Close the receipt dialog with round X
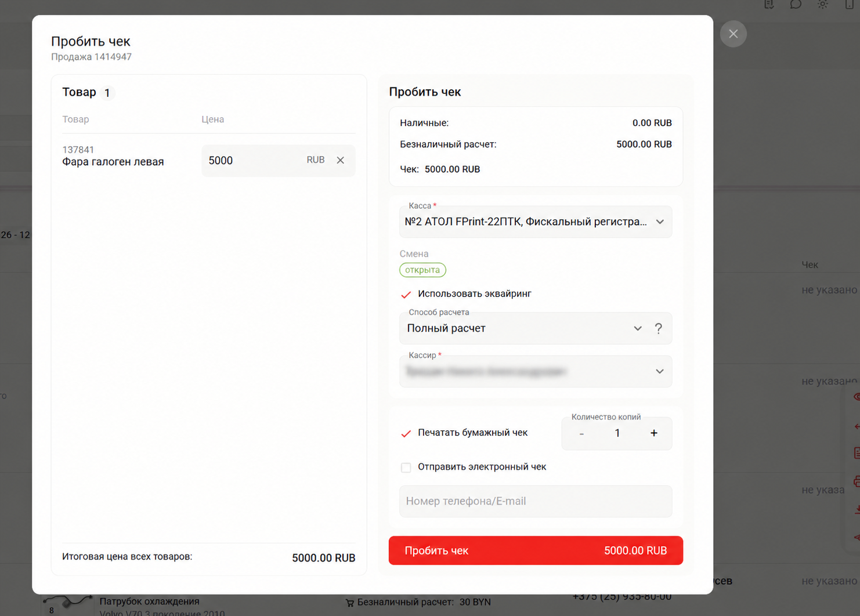 tap(733, 34)
